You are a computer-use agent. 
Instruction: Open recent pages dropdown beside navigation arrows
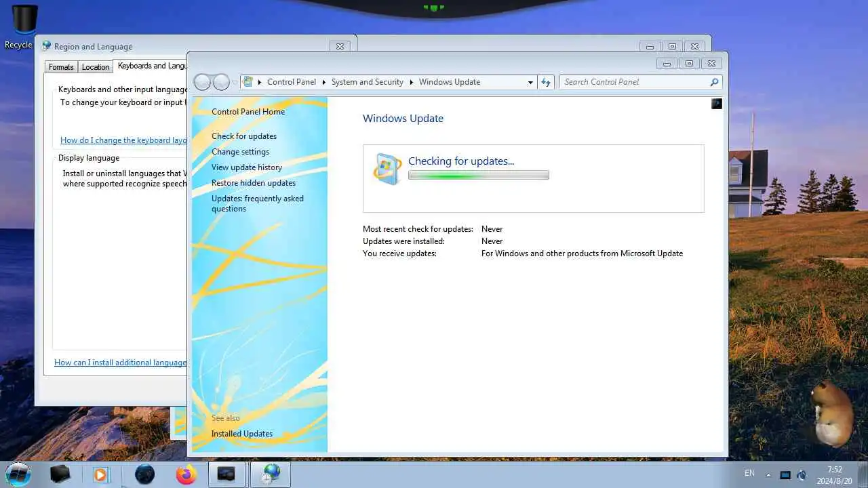click(235, 82)
